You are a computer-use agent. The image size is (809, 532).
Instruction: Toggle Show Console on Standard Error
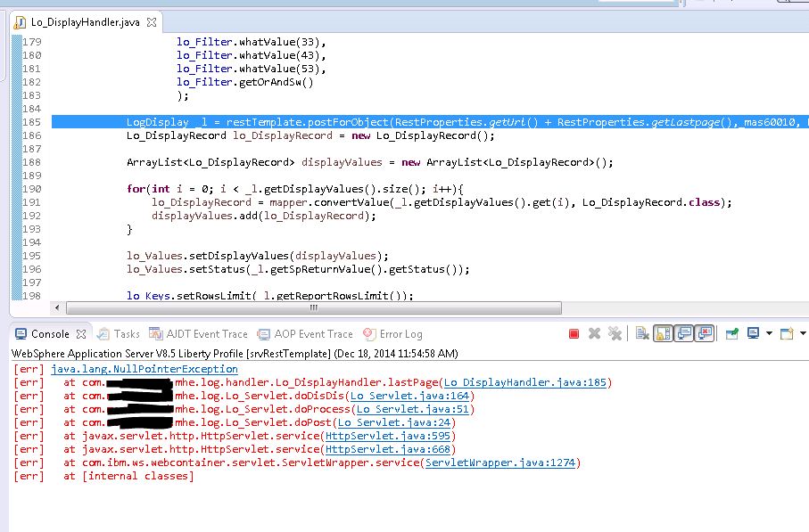tap(705, 333)
